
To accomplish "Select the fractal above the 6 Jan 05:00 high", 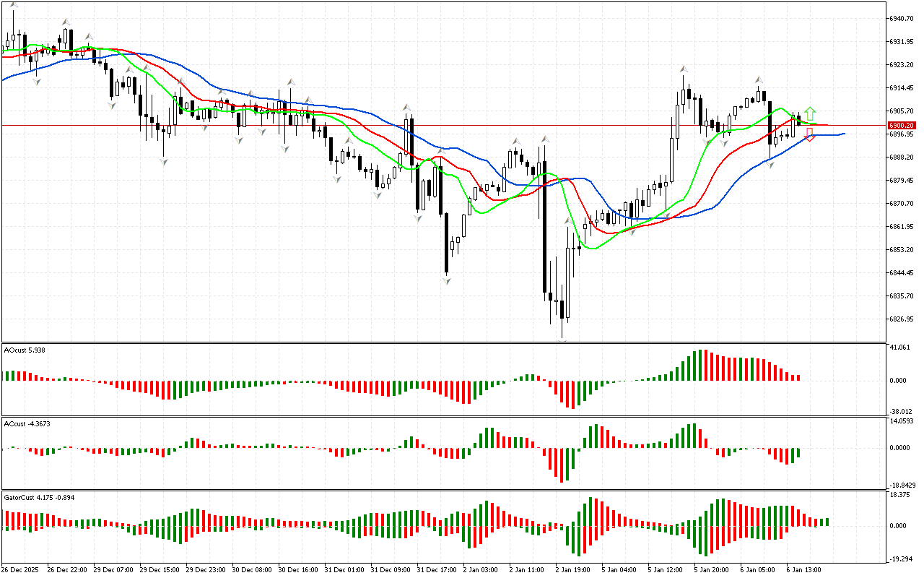I will [759, 79].
